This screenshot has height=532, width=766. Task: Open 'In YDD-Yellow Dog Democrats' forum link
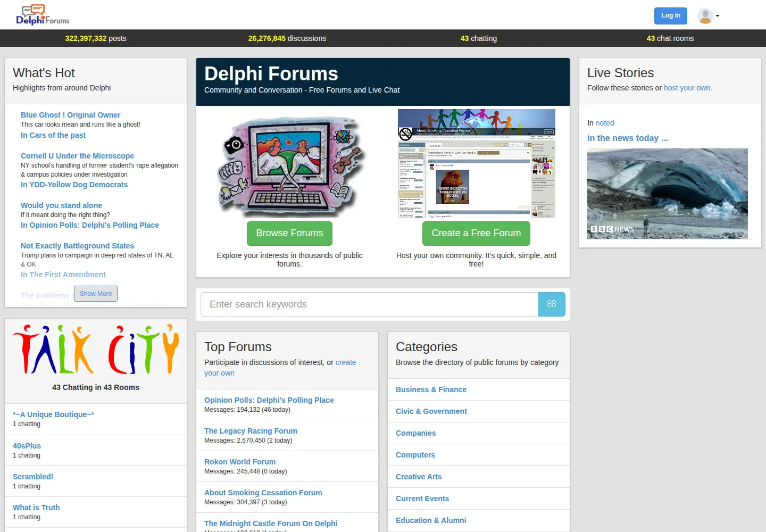pyautogui.click(x=74, y=185)
